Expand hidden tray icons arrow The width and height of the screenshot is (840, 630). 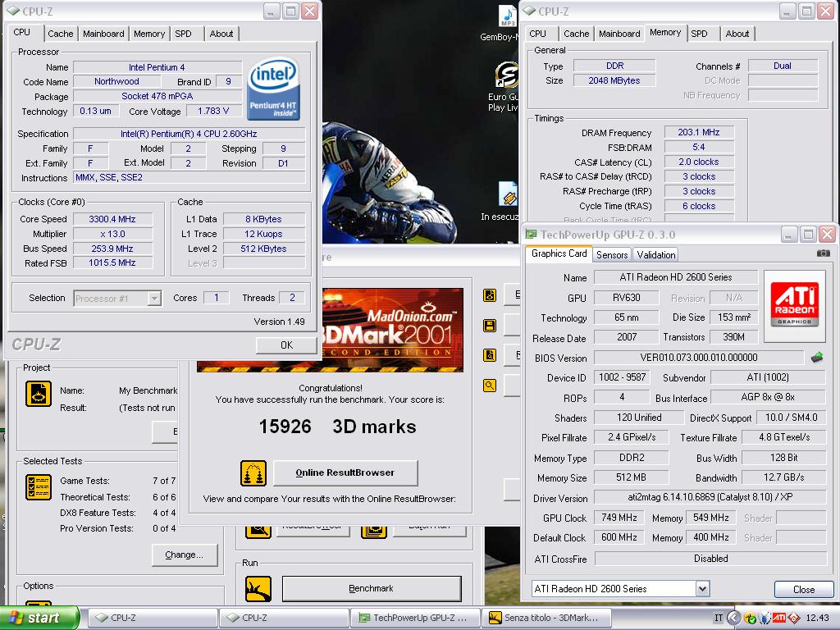point(733,619)
